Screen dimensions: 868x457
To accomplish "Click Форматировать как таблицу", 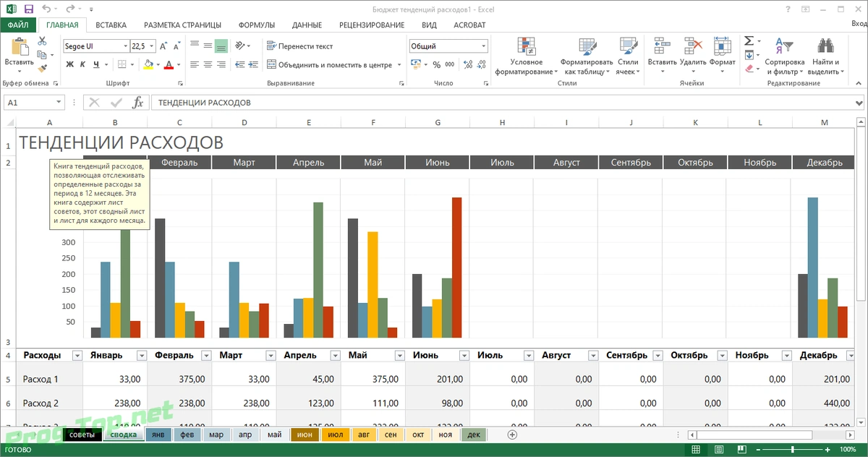I will click(x=586, y=56).
